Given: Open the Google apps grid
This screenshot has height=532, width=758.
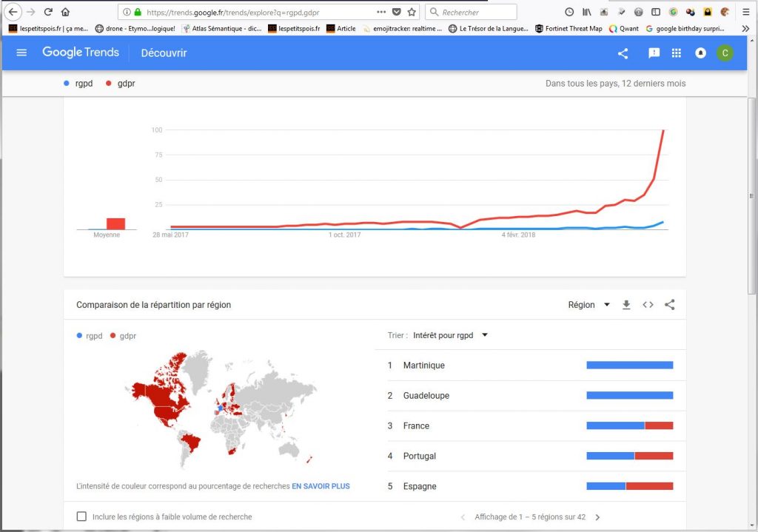Looking at the screenshot, I should click(677, 53).
